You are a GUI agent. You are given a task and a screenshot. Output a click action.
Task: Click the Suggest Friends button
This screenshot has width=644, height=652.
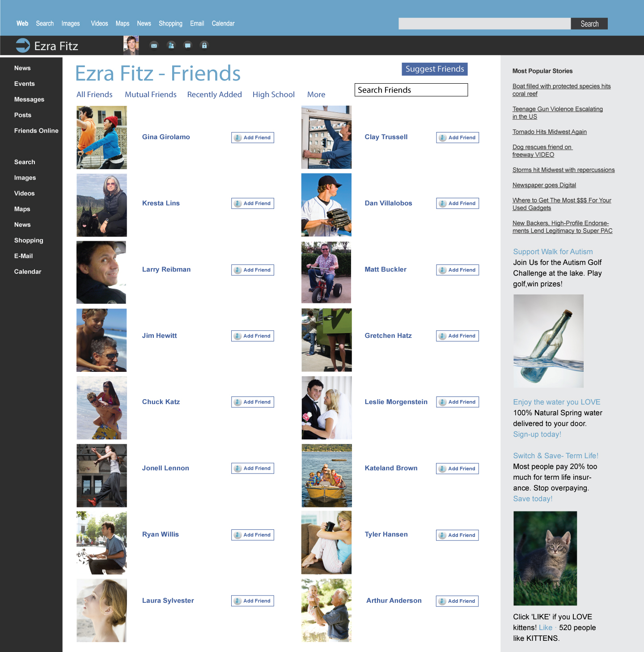pos(435,69)
